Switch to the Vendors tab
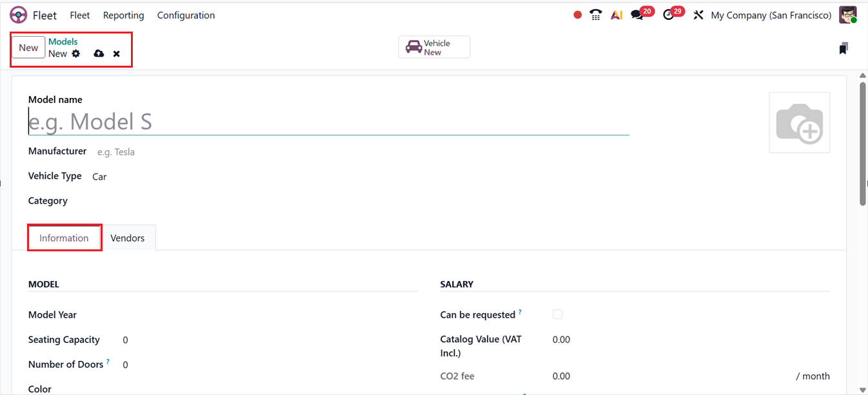This screenshot has width=868, height=395. [x=128, y=238]
